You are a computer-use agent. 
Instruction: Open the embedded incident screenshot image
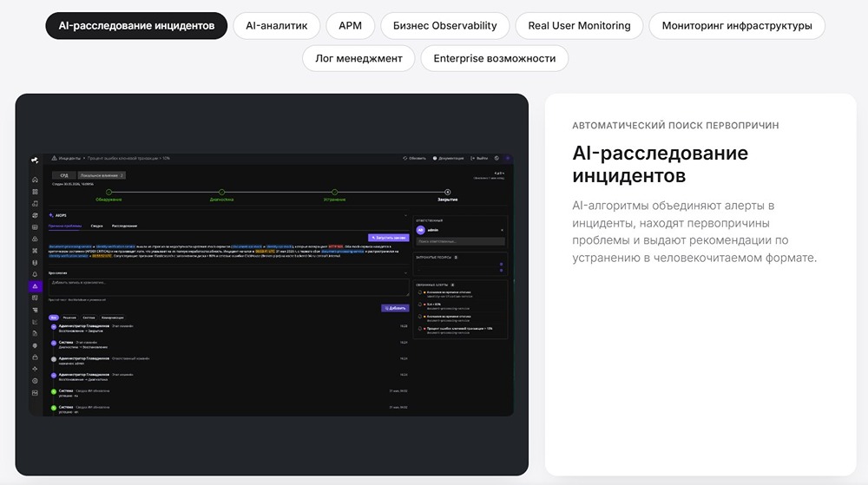pos(271,285)
